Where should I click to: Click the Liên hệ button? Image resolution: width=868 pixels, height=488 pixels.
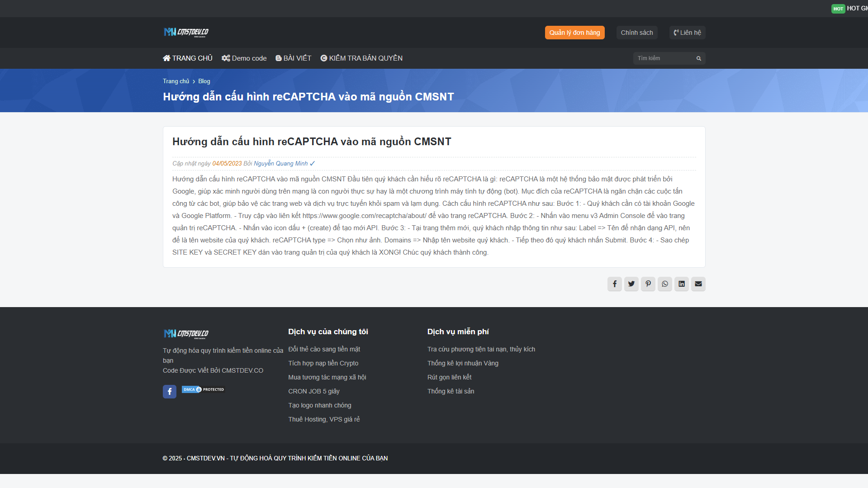coord(687,33)
